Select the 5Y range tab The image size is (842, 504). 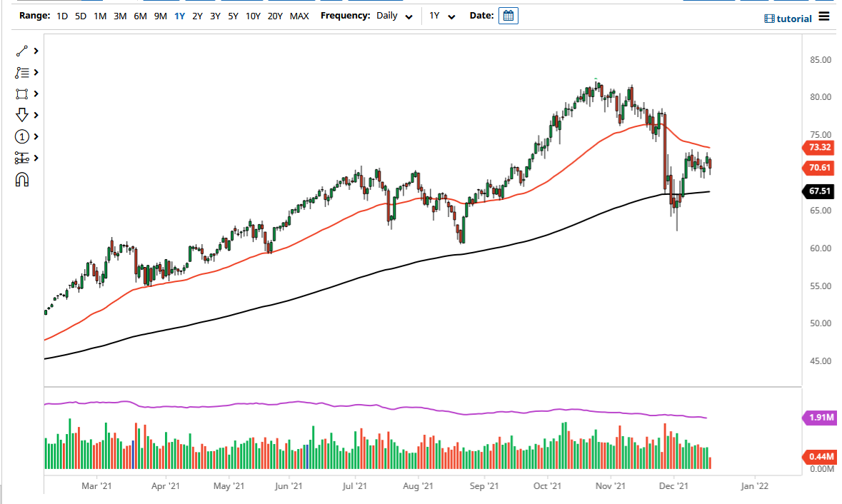(232, 15)
